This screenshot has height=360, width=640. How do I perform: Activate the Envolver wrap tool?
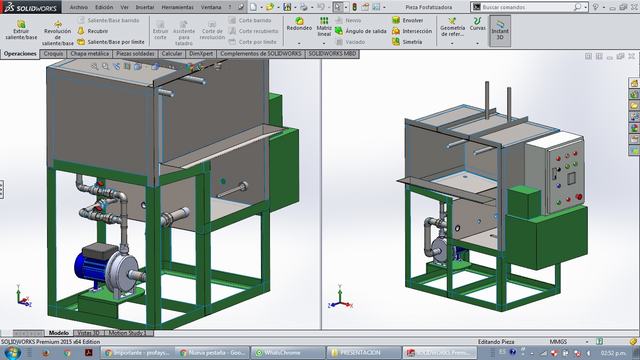point(407,20)
